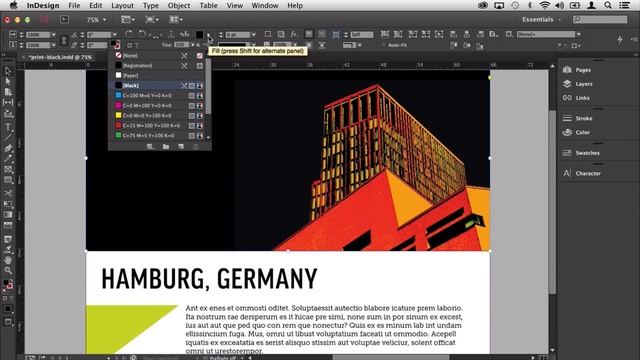Click the swatch list scrollbar

tap(208, 87)
